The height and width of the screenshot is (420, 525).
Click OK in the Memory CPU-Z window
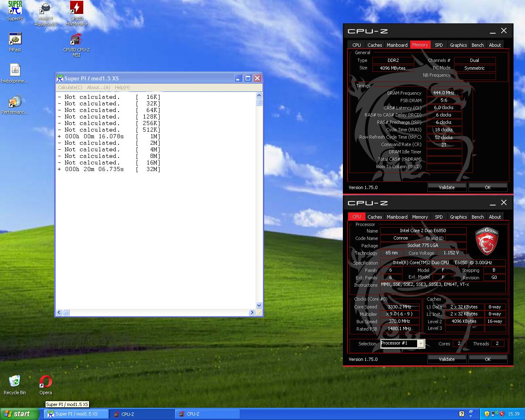point(488,187)
